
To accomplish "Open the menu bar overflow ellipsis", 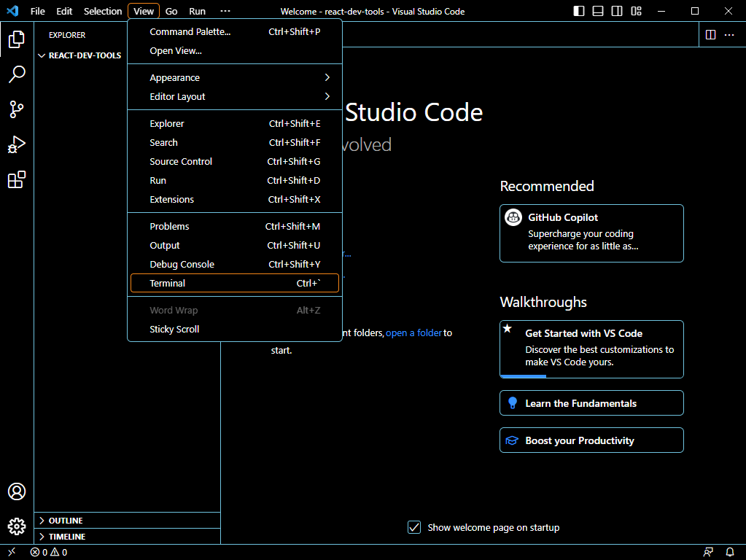I will point(225,11).
